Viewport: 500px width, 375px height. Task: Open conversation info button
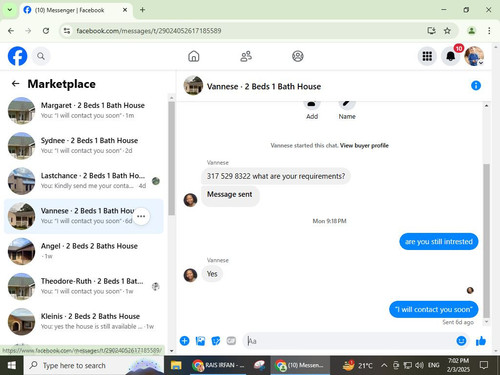click(x=476, y=86)
